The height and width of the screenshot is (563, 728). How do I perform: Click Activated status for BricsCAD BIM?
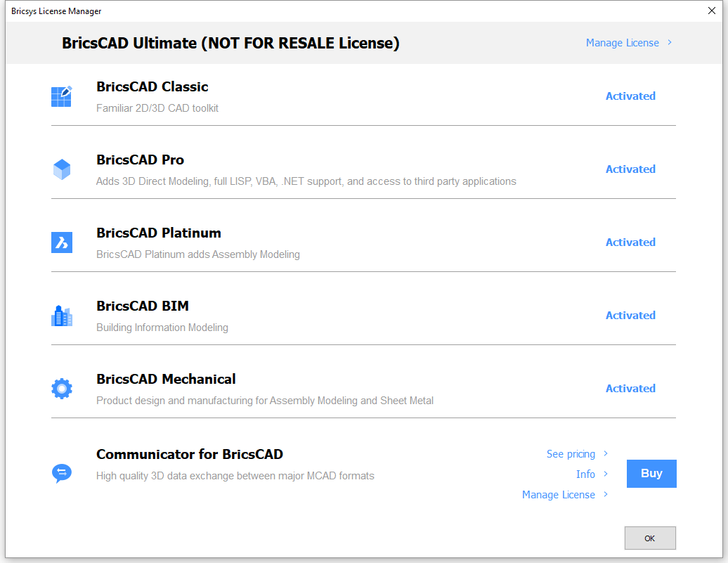[x=630, y=316]
